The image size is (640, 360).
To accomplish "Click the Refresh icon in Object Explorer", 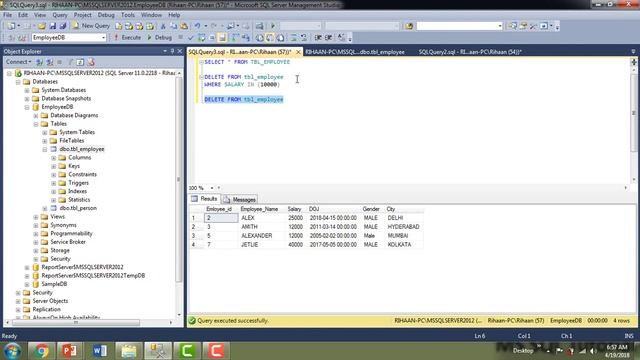I will (x=80, y=62).
